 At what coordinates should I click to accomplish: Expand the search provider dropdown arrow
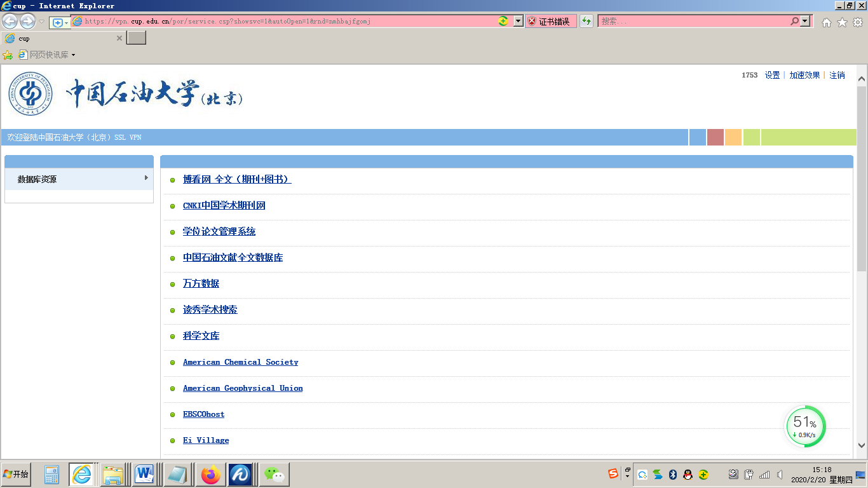[806, 21]
